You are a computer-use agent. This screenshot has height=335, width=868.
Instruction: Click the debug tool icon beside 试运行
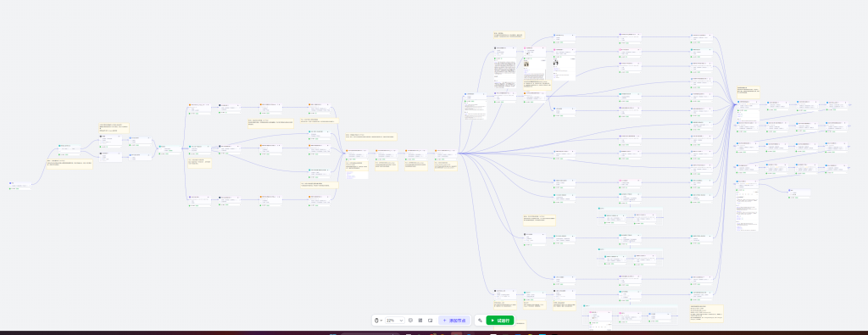[480, 320]
